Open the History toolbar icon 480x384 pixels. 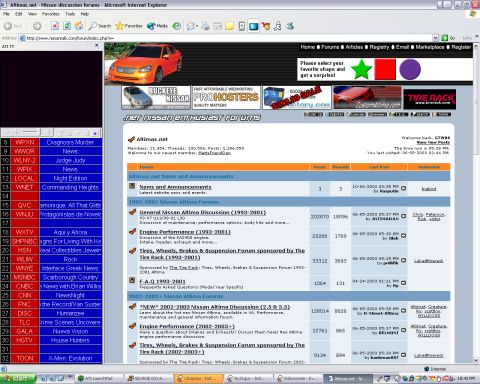177,26
